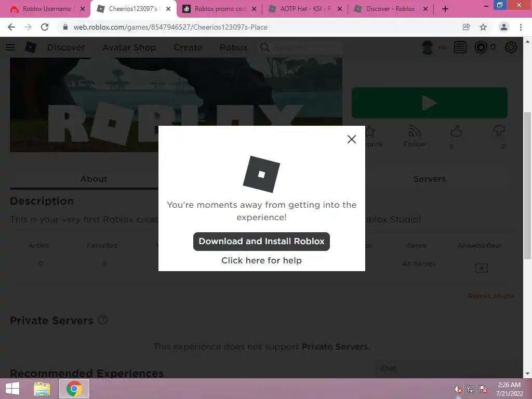Open the Create page
This screenshot has width=532, height=399.
188,47
